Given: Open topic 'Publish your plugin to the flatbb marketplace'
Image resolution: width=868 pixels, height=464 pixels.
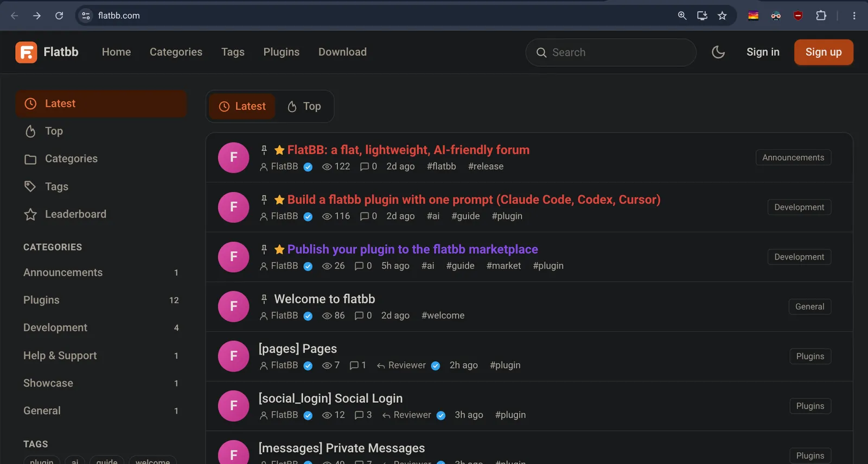Looking at the screenshot, I should tap(412, 249).
